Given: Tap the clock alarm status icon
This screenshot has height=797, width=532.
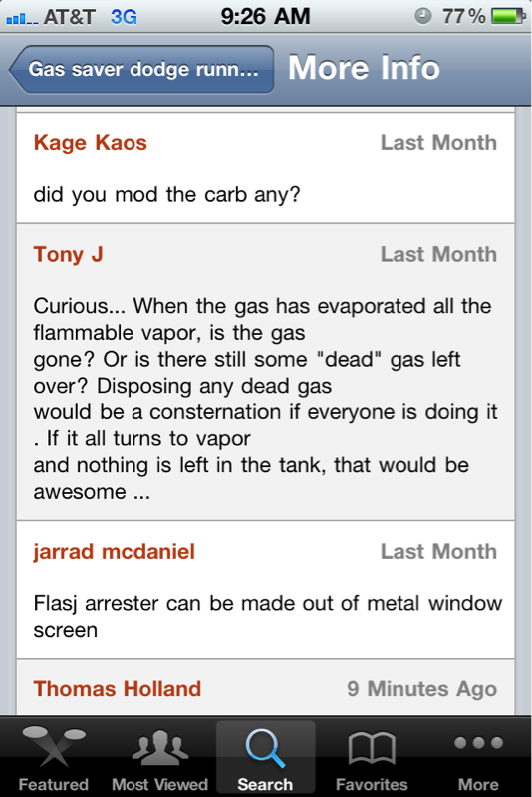Looking at the screenshot, I should [422, 16].
